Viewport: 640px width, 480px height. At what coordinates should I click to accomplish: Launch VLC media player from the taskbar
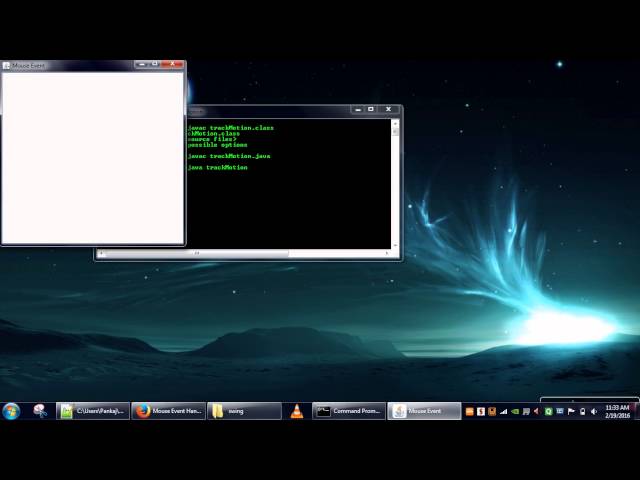click(297, 411)
